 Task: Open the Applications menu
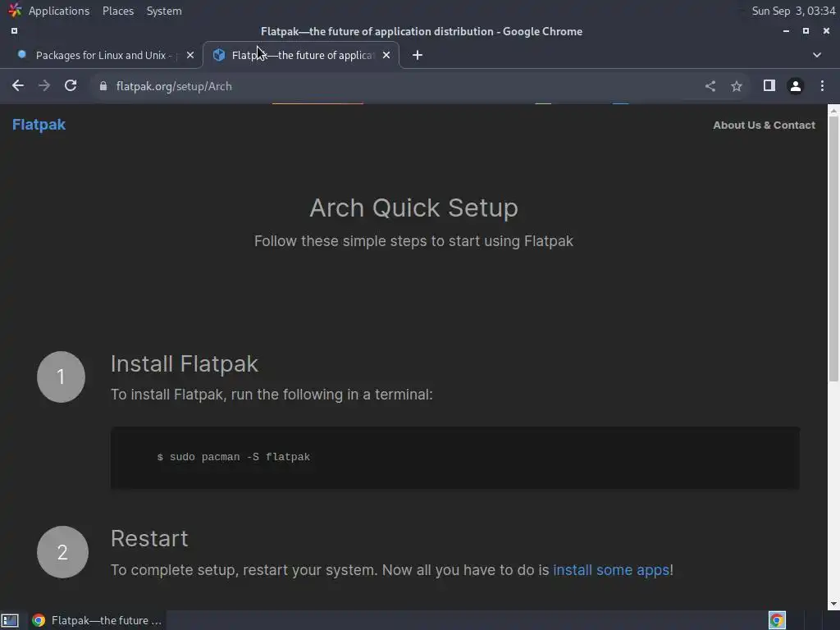[x=59, y=11]
